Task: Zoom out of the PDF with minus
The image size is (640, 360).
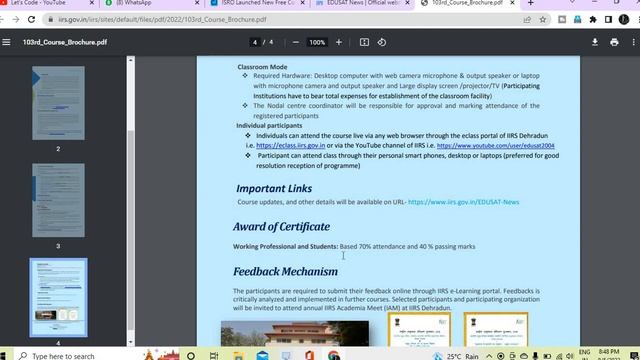Action: pyautogui.click(x=296, y=42)
